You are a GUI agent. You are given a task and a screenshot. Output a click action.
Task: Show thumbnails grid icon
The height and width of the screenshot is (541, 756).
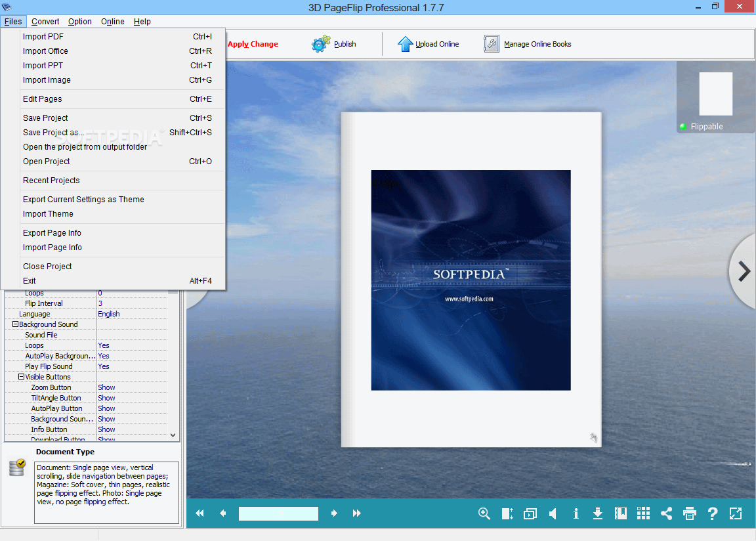(x=644, y=513)
